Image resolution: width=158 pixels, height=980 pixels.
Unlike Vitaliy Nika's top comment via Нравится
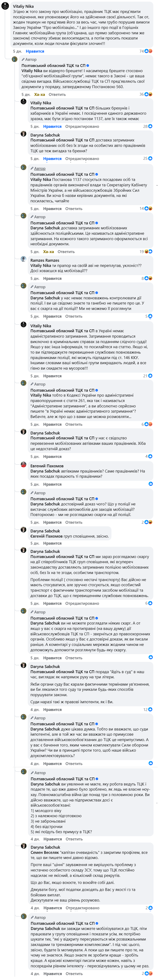point(35,51)
